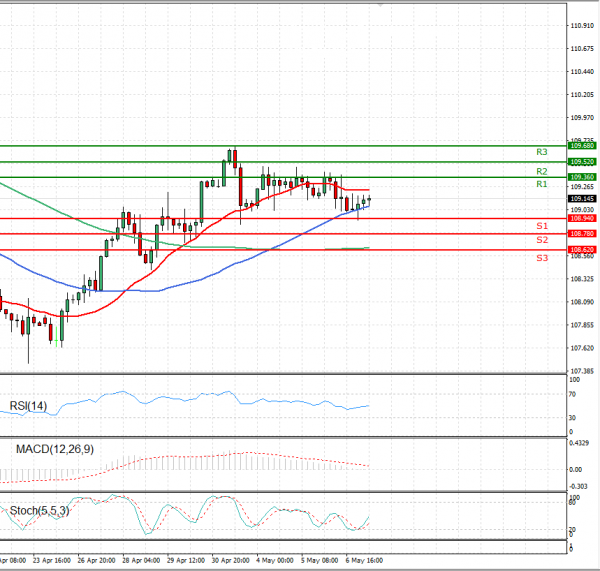Click the 6 May 16:00 time label
This screenshot has width=600, height=571.
click(x=364, y=560)
